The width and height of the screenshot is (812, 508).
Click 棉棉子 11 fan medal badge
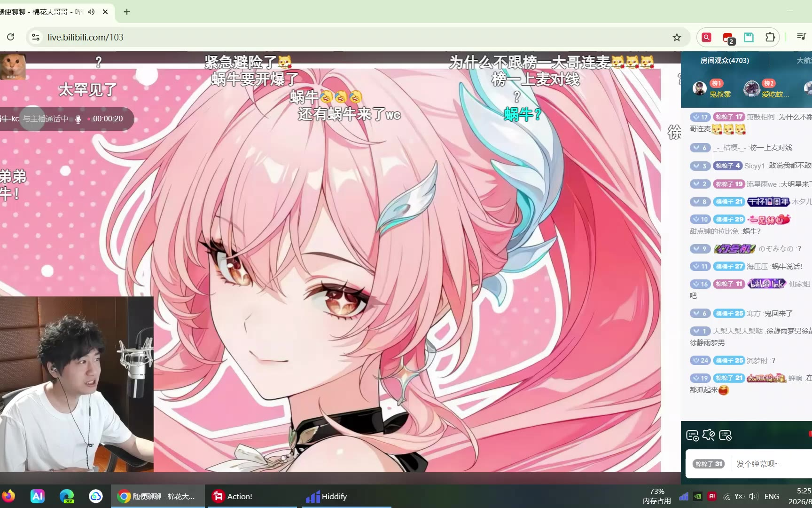[x=729, y=284]
